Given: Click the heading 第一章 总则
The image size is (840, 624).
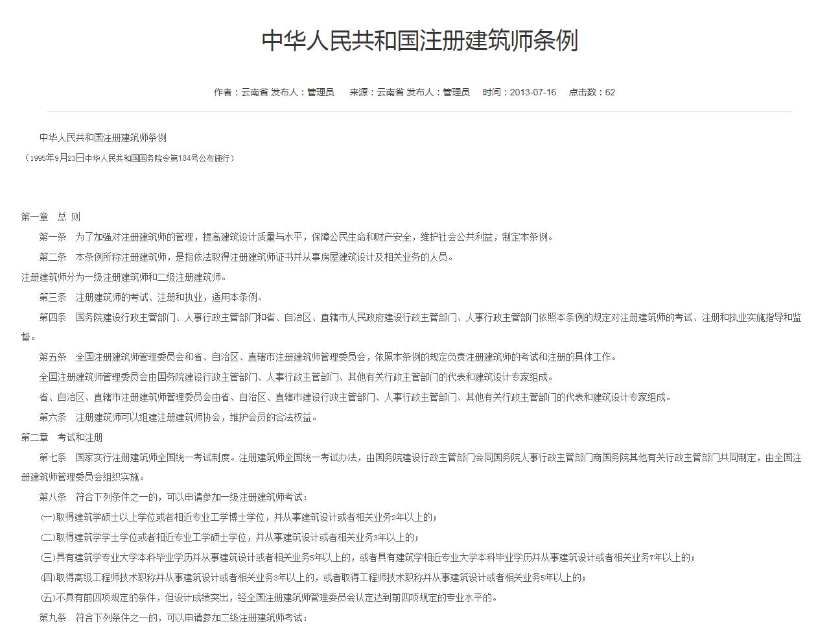Looking at the screenshot, I should pos(51,217).
